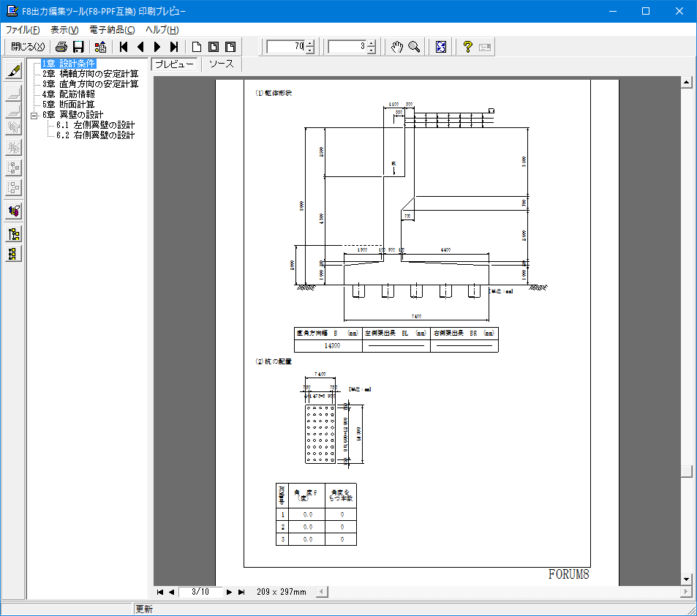Go to previous page toolbar arrow

(x=140, y=47)
